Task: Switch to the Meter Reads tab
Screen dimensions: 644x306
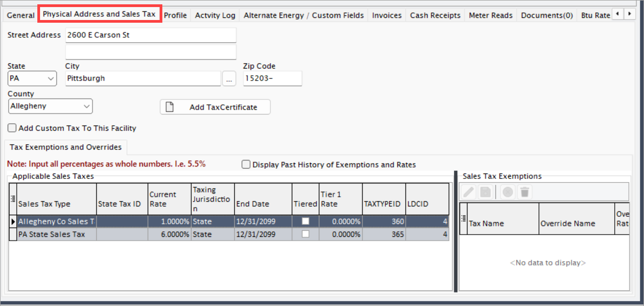Action: point(491,16)
